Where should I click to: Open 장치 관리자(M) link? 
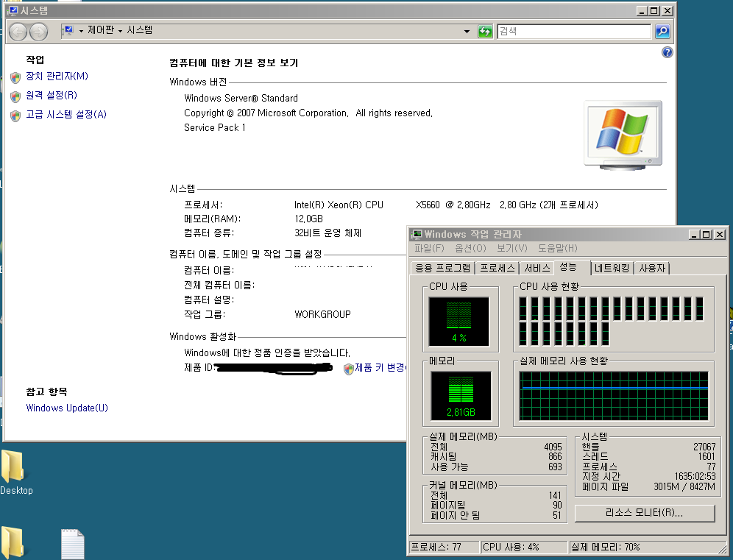[x=57, y=77]
